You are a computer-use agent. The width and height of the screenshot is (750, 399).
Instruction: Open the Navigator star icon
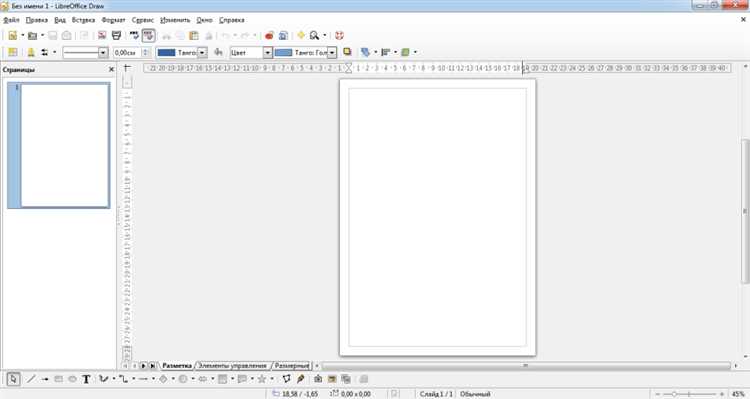pos(301,35)
